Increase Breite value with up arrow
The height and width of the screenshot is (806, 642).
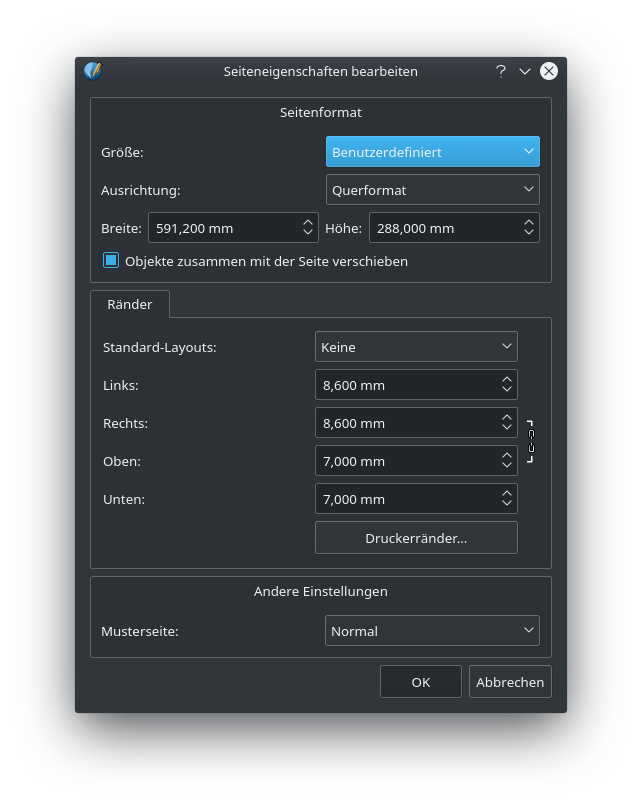pos(308,222)
